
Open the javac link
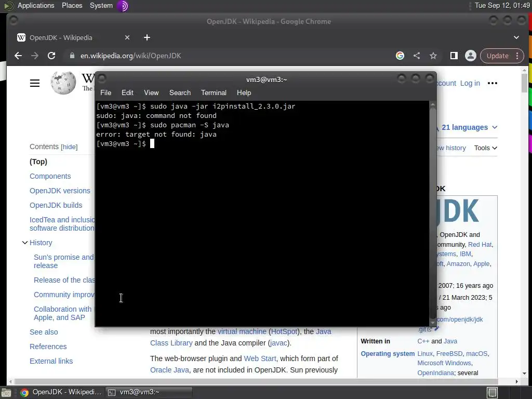click(x=278, y=343)
